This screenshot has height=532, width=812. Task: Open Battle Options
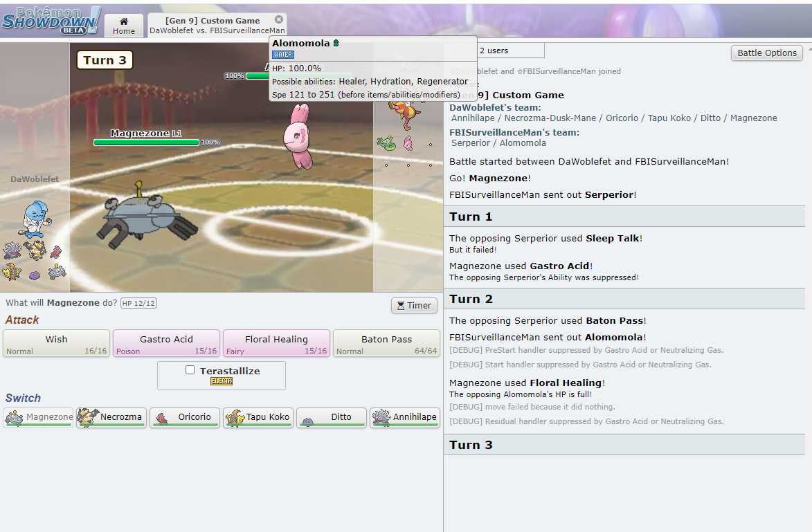(766, 53)
